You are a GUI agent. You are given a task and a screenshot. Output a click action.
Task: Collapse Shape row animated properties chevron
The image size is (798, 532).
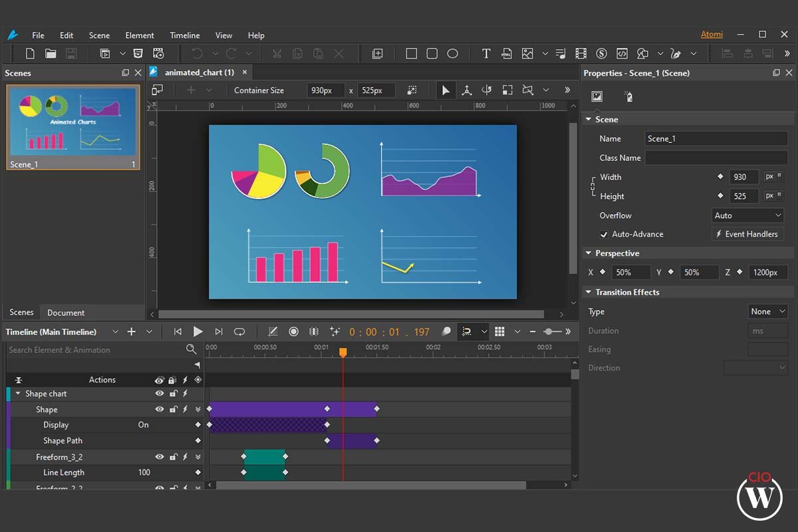coord(198,410)
